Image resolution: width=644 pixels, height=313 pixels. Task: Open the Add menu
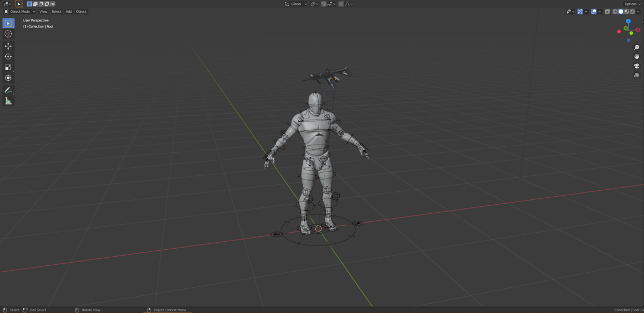tap(69, 11)
